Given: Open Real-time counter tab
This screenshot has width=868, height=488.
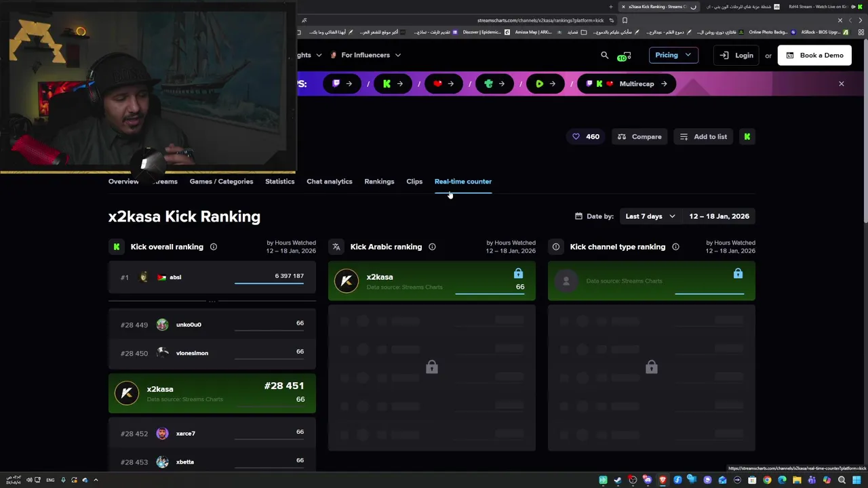Looking at the screenshot, I should 463,182.
